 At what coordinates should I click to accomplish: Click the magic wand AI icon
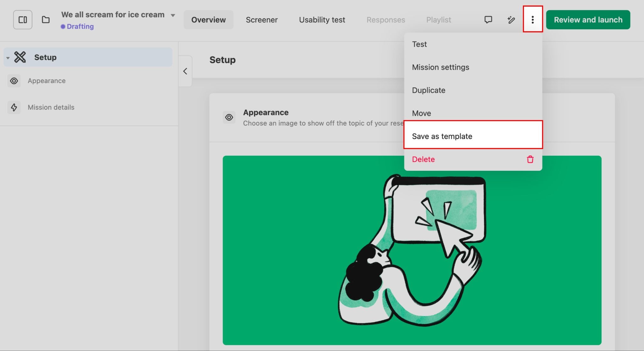tap(511, 20)
